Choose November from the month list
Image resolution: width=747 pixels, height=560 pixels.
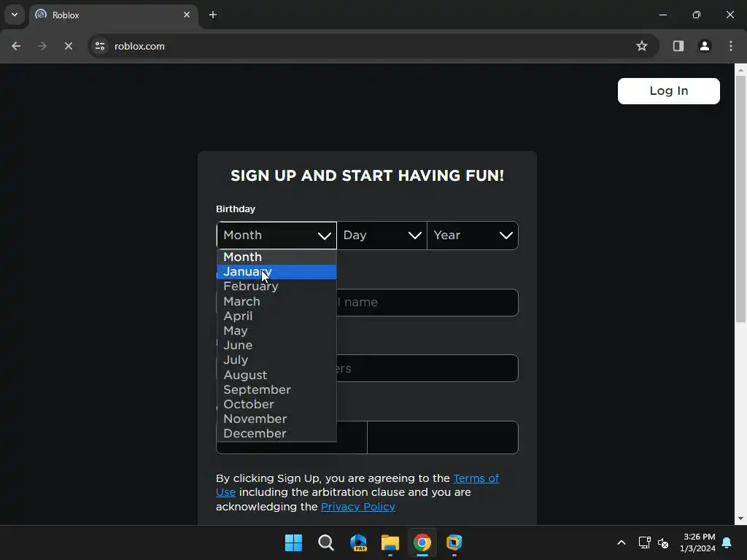[x=276, y=419]
